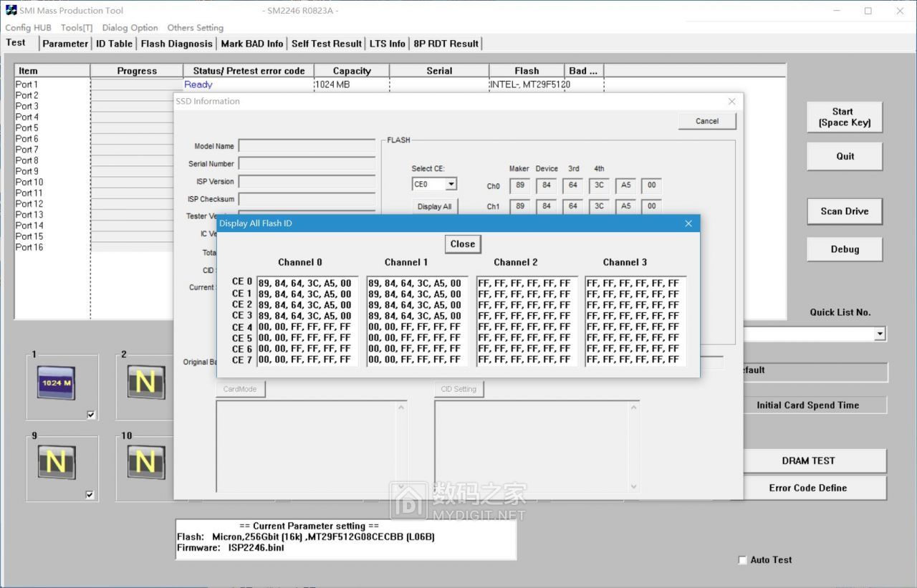Click the Start (Space Key) button

coord(845,117)
